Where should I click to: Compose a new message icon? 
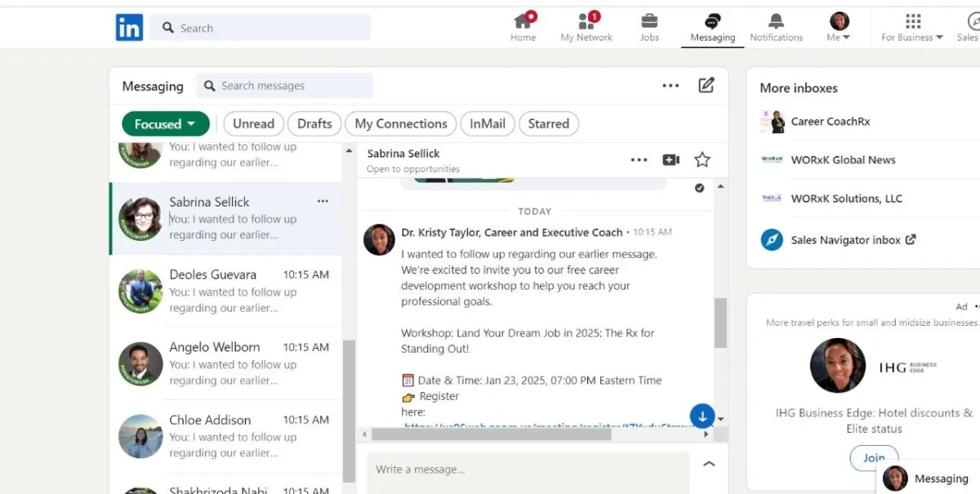tap(706, 85)
